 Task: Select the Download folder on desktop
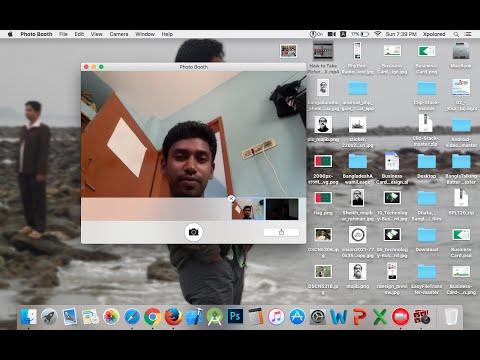427,235
